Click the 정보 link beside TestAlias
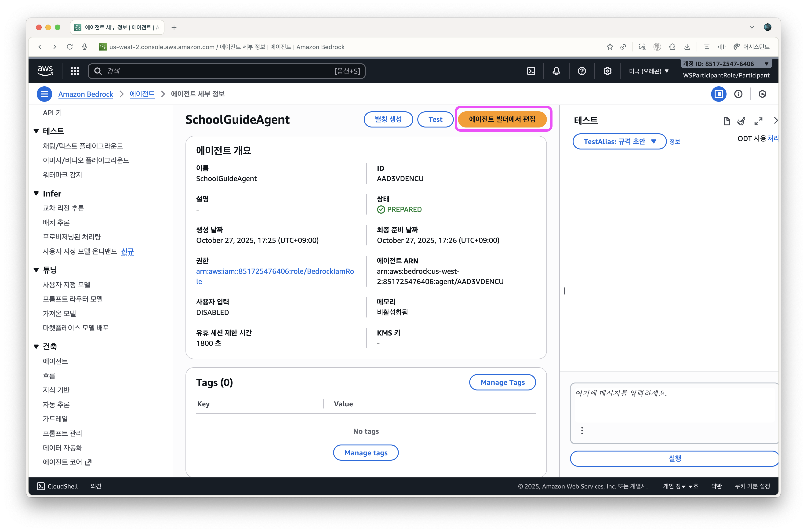Image resolution: width=807 pixels, height=532 pixels. click(675, 142)
